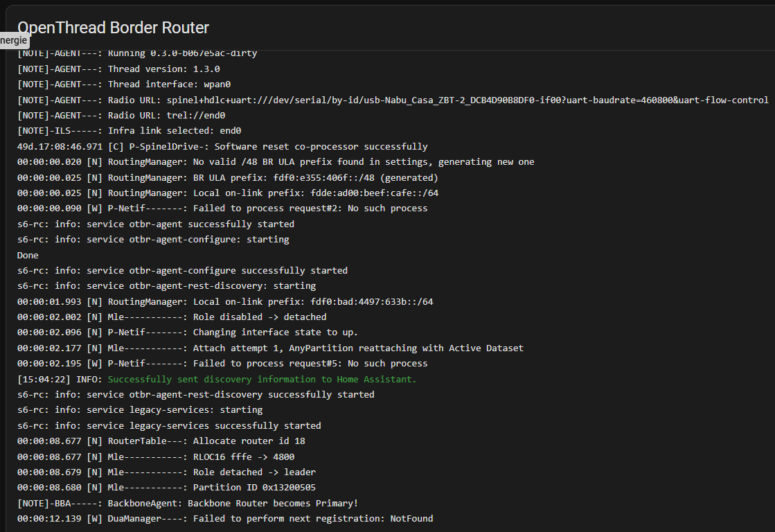Click the OpenThread Border Router title
775x532 pixels.
pyautogui.click(x=113, y=28)
